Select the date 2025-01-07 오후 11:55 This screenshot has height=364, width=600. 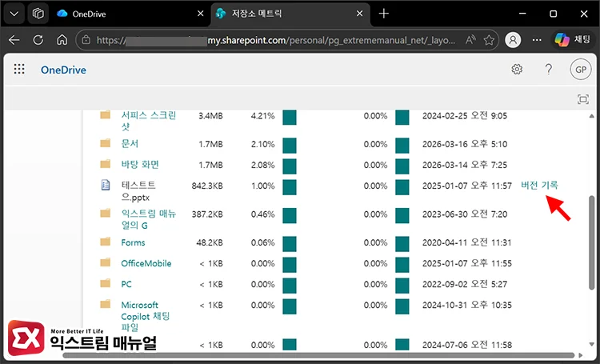coord(467,263)
